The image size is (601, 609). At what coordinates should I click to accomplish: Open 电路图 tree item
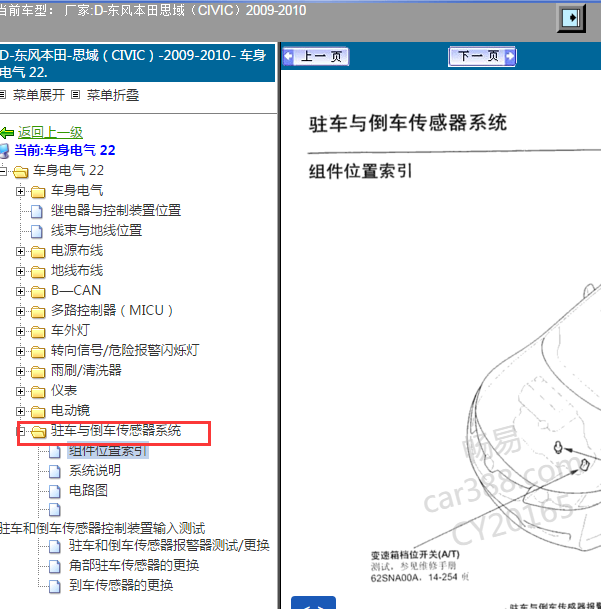coord(88,491)
